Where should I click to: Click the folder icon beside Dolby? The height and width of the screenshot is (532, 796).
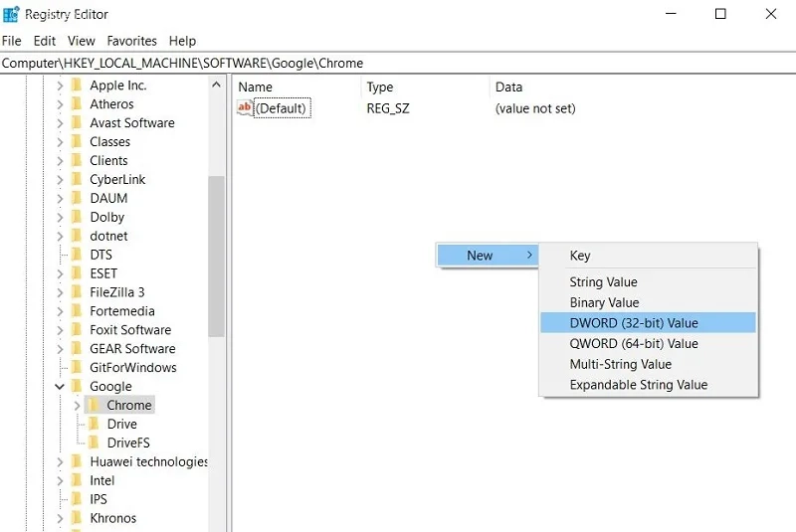[x=77, y=217]
